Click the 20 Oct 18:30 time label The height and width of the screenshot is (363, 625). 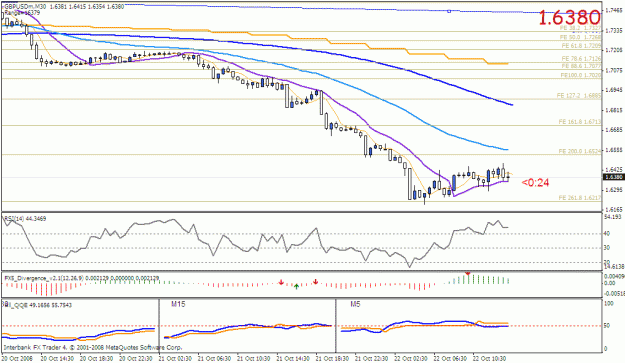click(96, 359)
